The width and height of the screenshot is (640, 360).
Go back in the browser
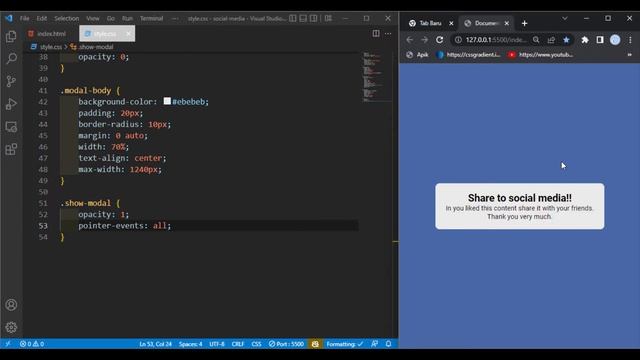pyautogui.click(x=410, y=40)
